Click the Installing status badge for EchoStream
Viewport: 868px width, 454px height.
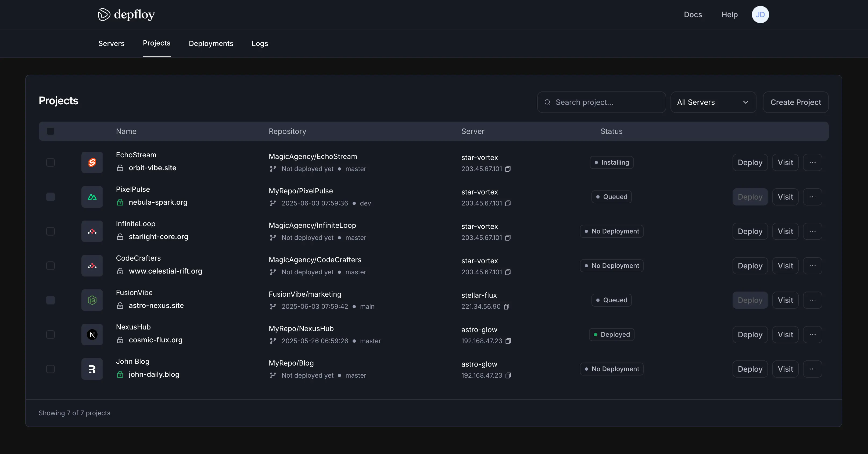(612, 162)
